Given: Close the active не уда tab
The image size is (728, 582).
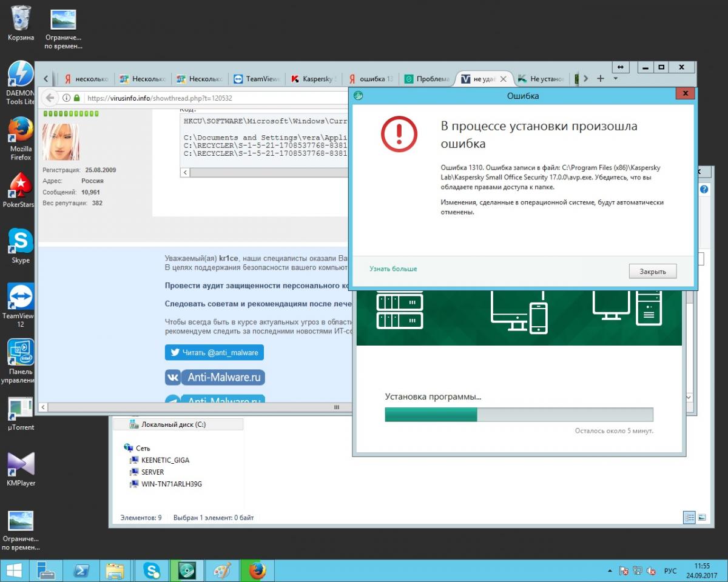Looking at the screenshot, I should coord(504,79).
